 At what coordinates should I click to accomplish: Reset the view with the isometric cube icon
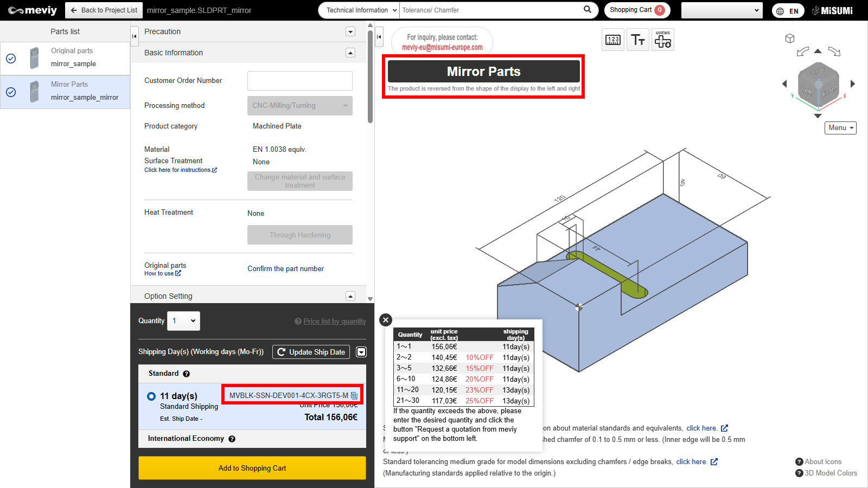coord(790,38)
